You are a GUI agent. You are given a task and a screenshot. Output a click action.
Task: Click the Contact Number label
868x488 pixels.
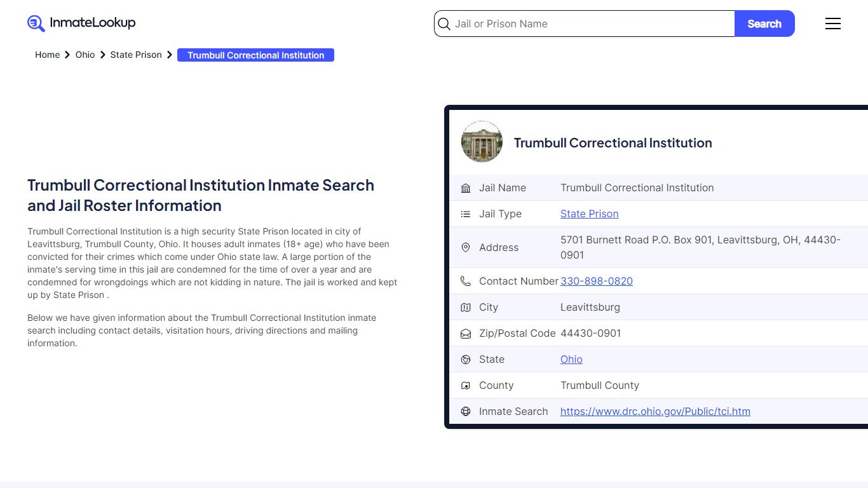519,281
